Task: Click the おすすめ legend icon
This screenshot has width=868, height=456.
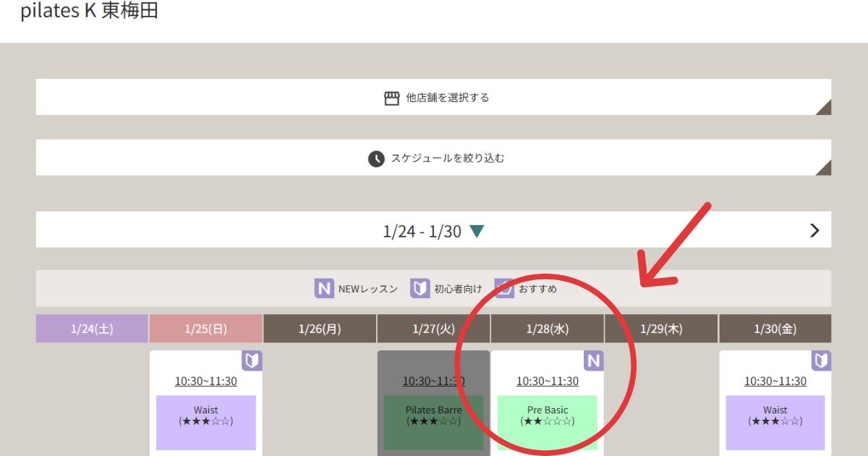Action: (505, 289)
